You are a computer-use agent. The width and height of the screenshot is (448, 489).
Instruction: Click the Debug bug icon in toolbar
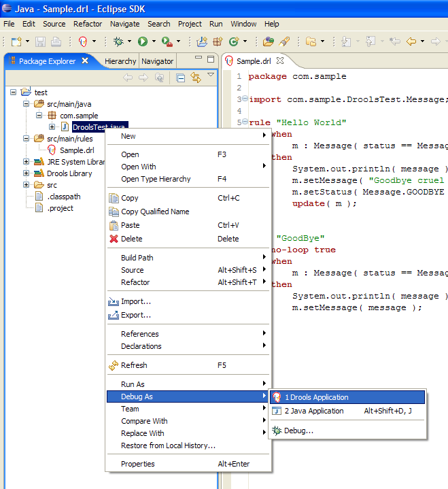118,41
